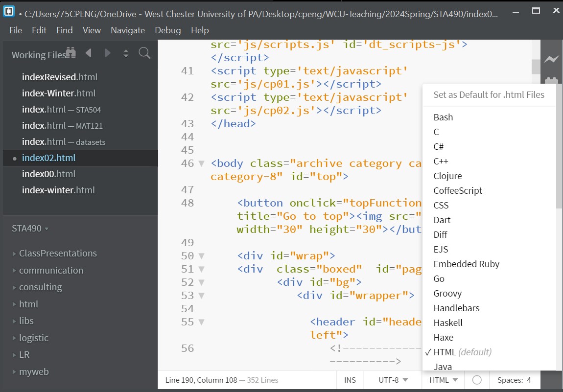This screenshot has height=392, width=563.
Task: Click the navigate backward arrow icon
Action: tap(88, 53)
